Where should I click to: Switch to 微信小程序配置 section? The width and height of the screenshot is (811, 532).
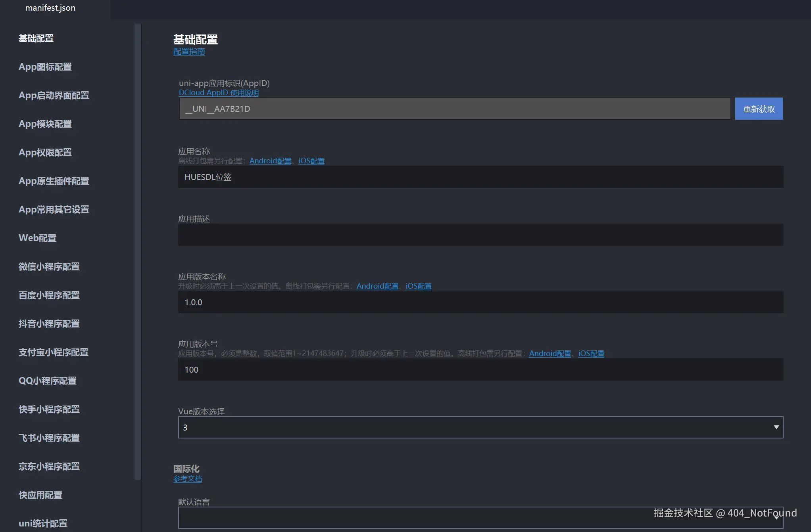point(49,266)
